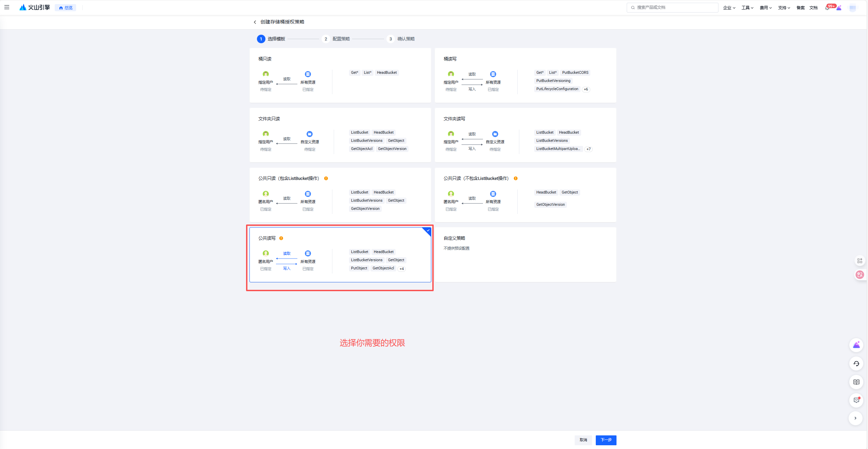Choose the 自定义策略 template card
This screenshot has width=868, height=449.
pyautogui.click(x=525, y=254)
